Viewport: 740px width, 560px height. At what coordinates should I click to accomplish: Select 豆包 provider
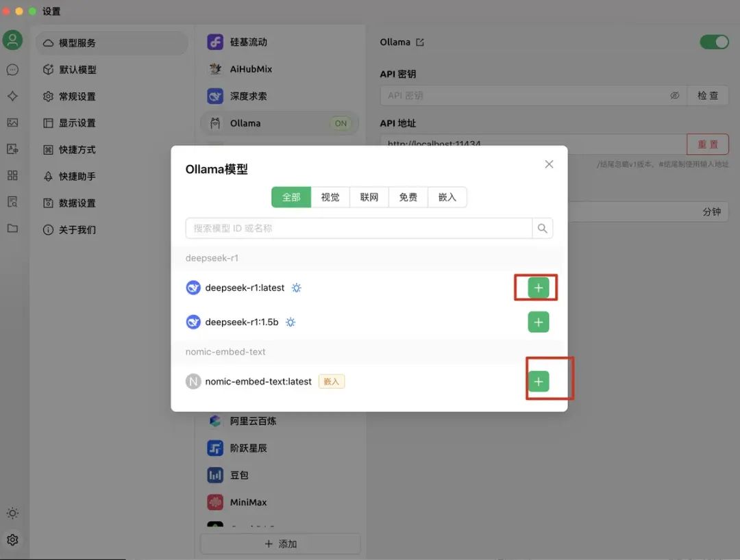point(280,475)
